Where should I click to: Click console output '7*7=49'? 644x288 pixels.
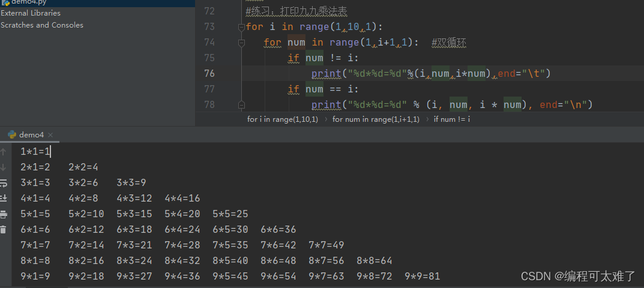[x=327, y=245]
